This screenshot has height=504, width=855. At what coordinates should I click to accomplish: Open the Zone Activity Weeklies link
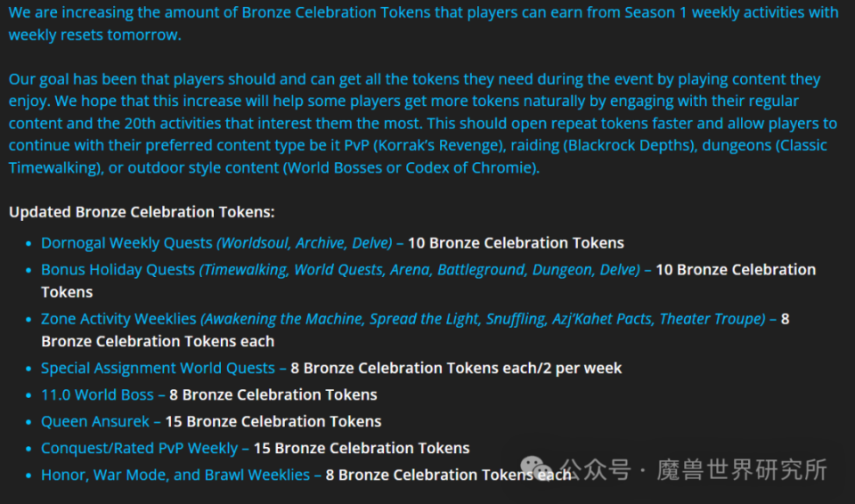click(118, 319)
